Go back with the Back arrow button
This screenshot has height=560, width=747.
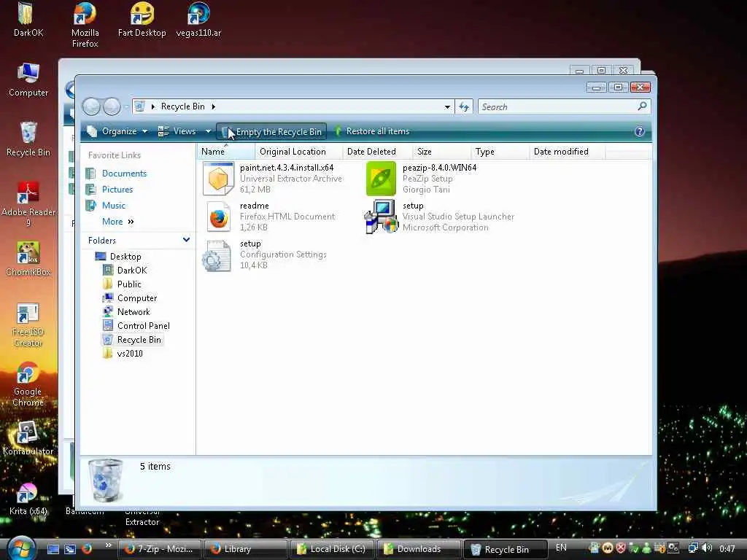pyautogui.click(x=91, y=106)
